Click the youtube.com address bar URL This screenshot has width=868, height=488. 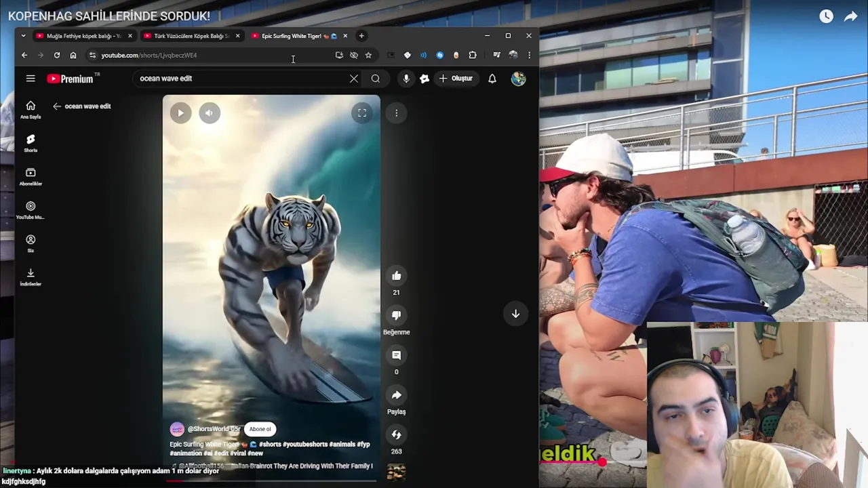(149, 56)
